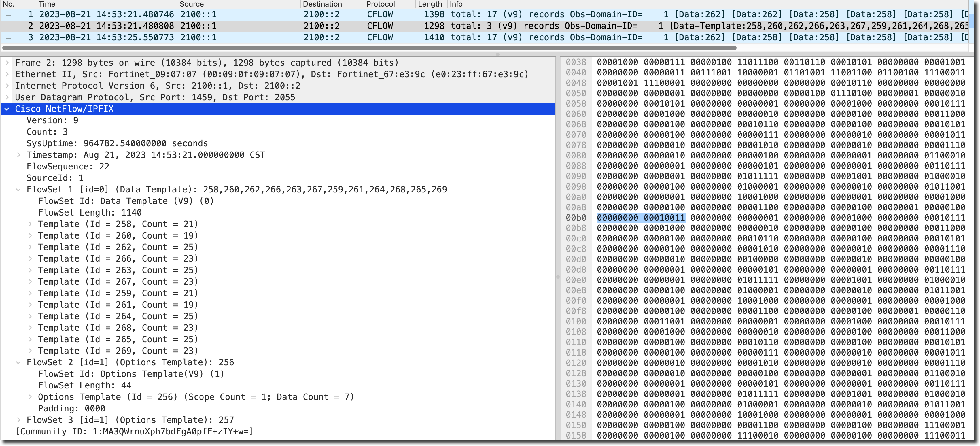Expand the Timestamp field arrow
The width and height of the screenshot is (980, 446).
coord(18,155)
